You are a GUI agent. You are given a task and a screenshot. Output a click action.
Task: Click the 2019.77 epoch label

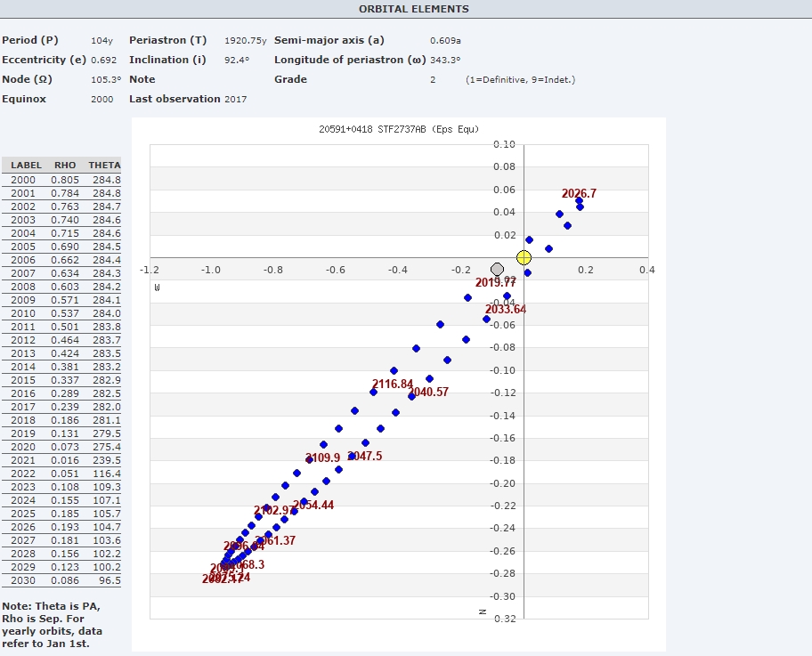[495, 283]
